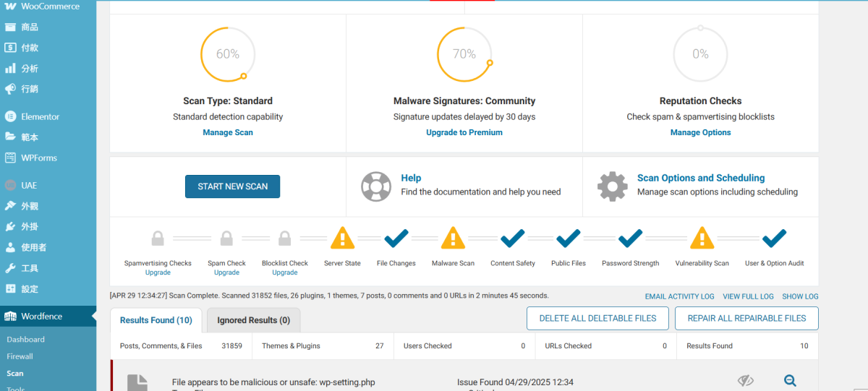
Task: Repair all repairable files
Action: 746,318
